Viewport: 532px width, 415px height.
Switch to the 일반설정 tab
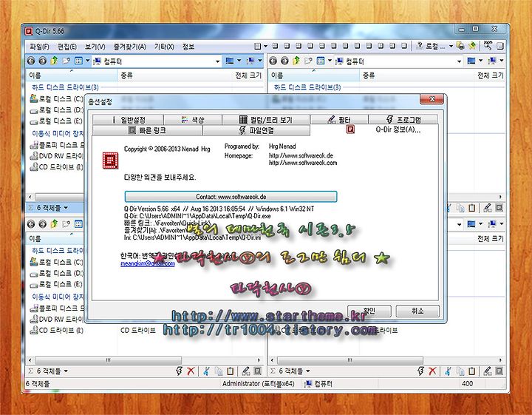[x=128, y=120]
